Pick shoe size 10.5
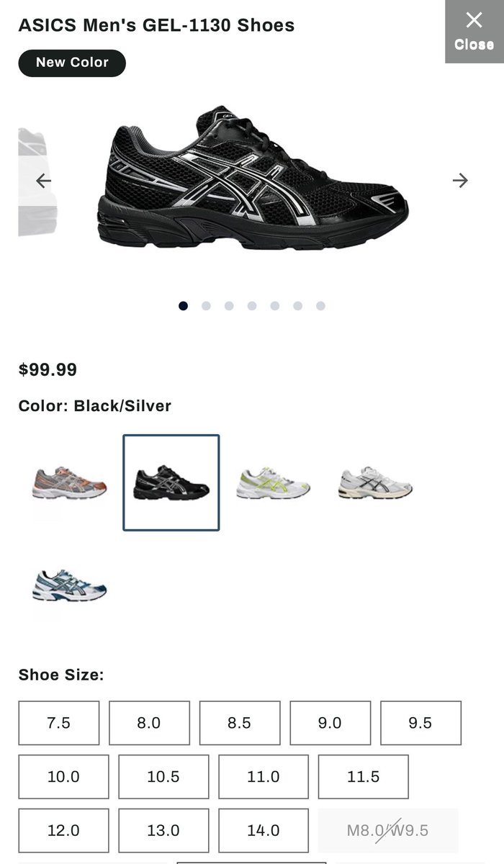Screen dimensions: 504x864 coord(163,777)
